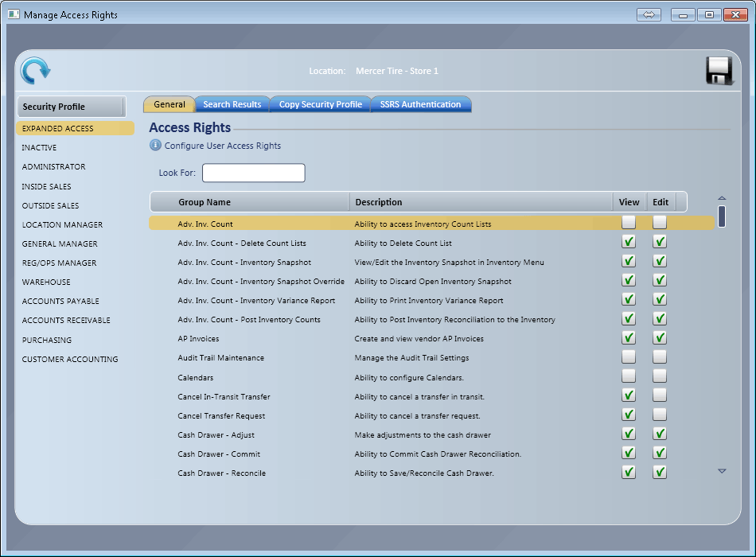Maximize the Manage Access Rights window
The height and width of the screenshot is (557, 756).
click(709, 15)
